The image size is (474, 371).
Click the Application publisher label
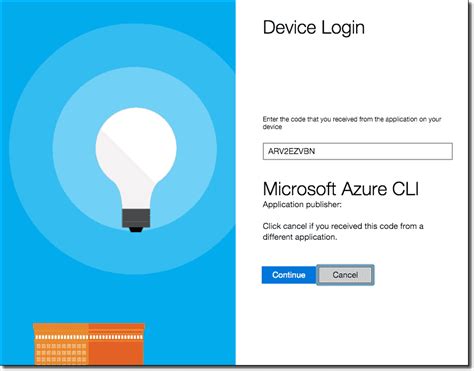click(x=302, y=204)
